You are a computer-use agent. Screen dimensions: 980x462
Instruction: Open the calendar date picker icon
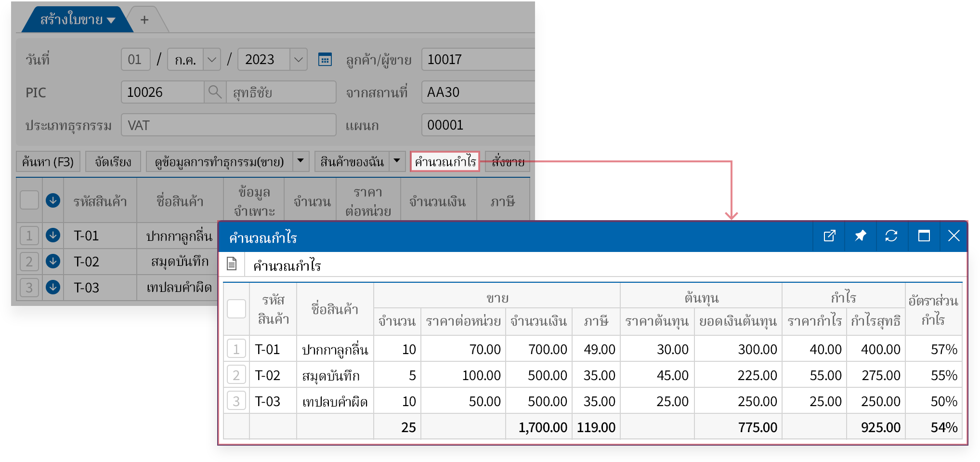[325, 60]
